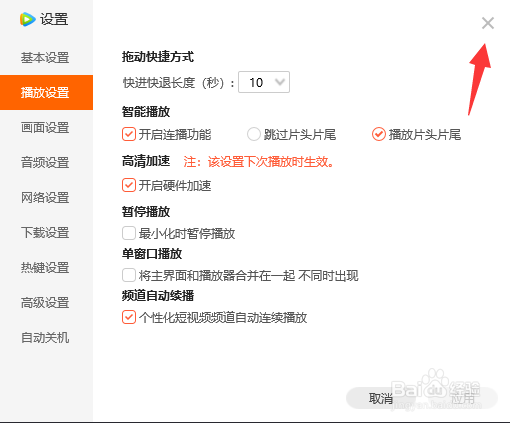Click the 单窗口播放 heading

[x=152, y=254]
